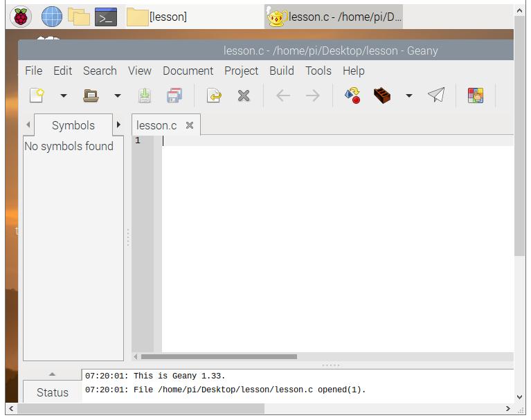Screen dimensions: 531x420
Task: Save all open files toolbar icon
Action: (174, 95)
